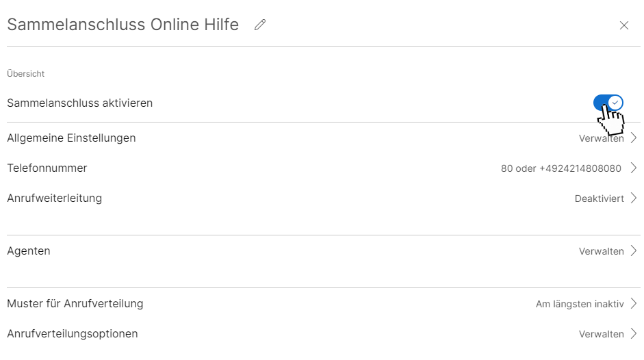Select the Telefonnummer label
This screenshot has height=360, width=644.
(47, 168)
